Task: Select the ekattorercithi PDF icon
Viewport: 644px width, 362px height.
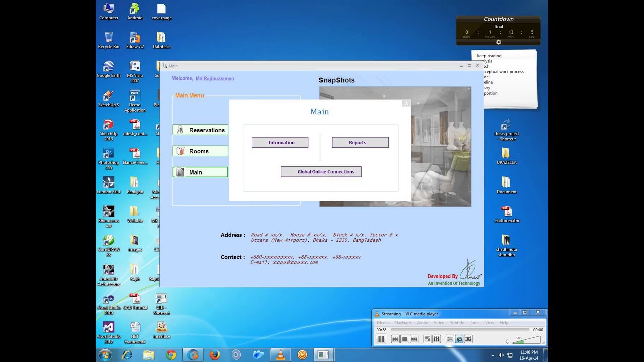Action: point(507,215)
